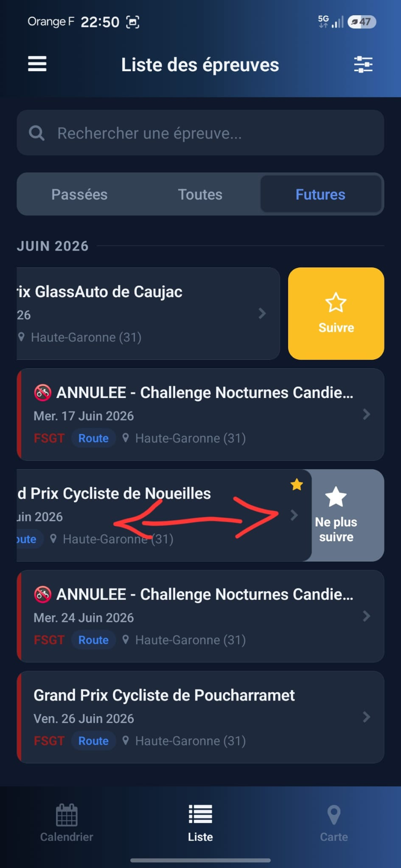Tap the yellow Suivre star button

pyautogui.click(x=336, y=313)
